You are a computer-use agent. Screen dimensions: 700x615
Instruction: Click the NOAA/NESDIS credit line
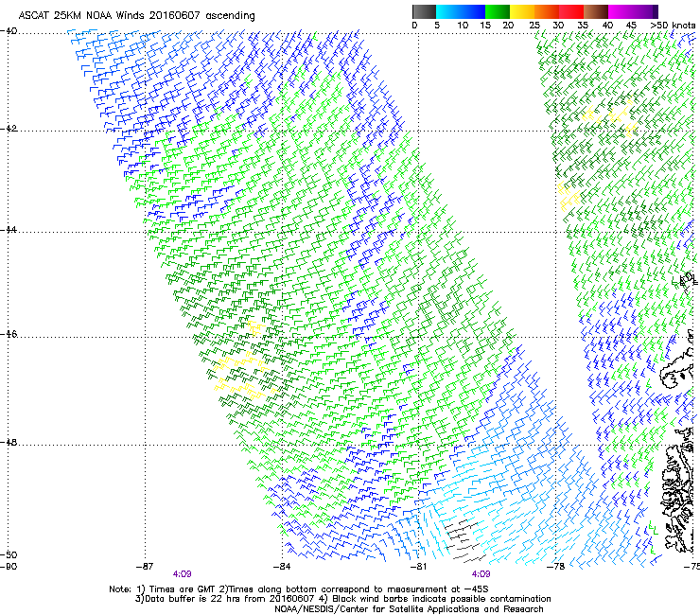[x=409, y=609]
